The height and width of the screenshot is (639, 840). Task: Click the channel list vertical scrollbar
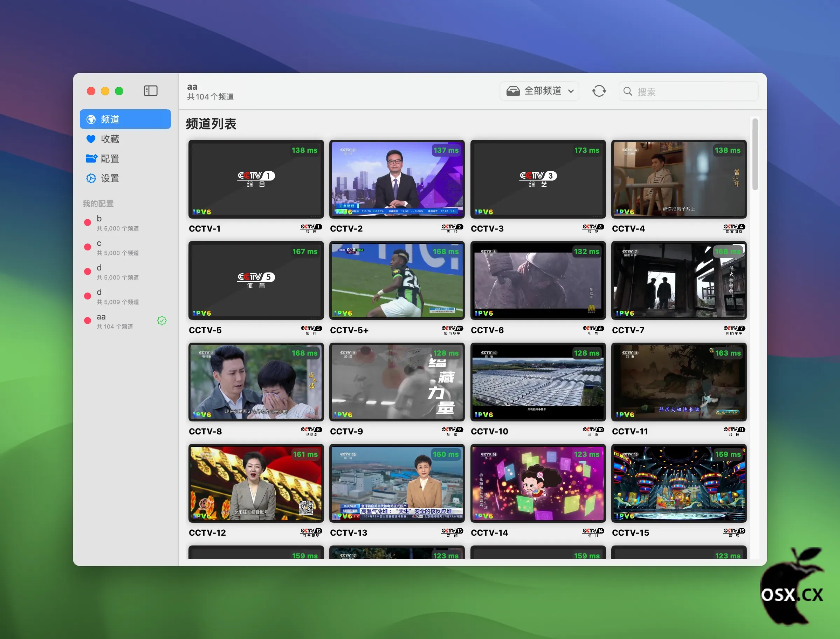(x=755, y=154)
